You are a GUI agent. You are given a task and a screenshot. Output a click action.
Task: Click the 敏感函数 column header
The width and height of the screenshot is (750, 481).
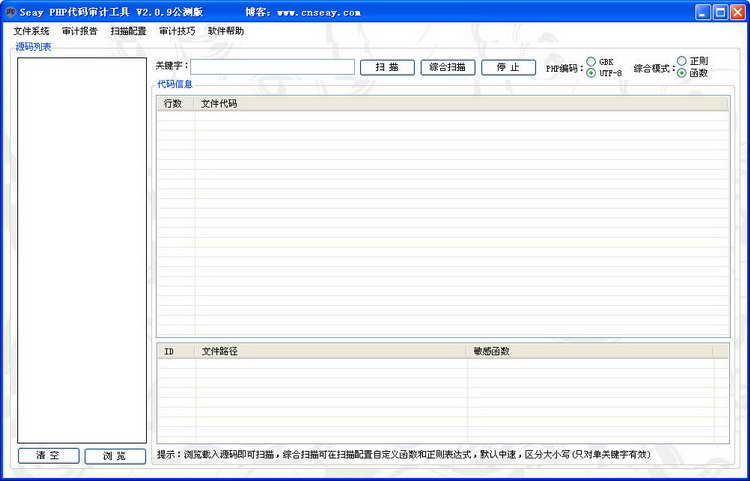pos(590,351)
